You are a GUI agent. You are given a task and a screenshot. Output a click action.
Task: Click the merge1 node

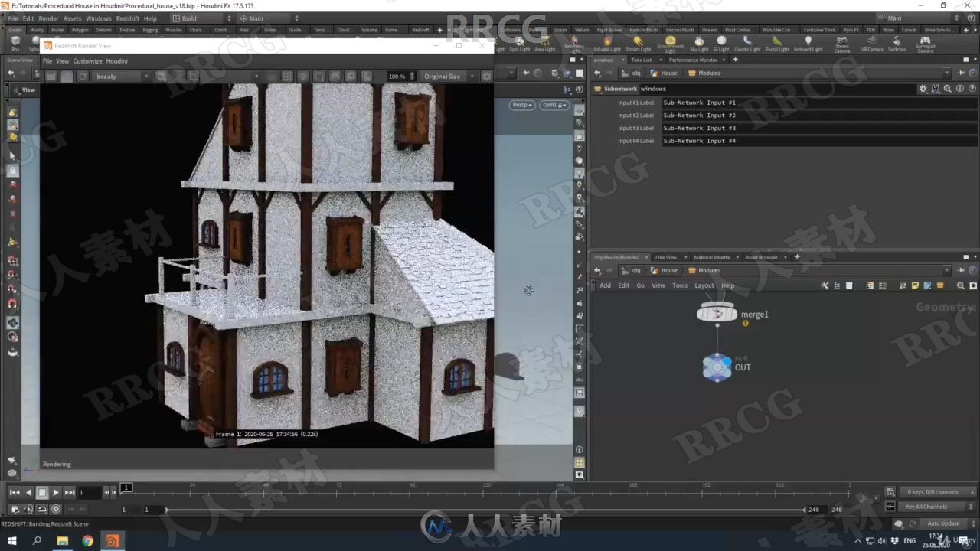(717, 314)
